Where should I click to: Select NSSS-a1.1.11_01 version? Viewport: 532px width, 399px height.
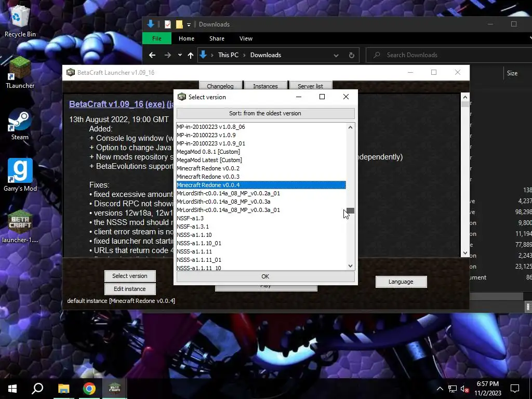pyautogui.click(x=261, y=260)
